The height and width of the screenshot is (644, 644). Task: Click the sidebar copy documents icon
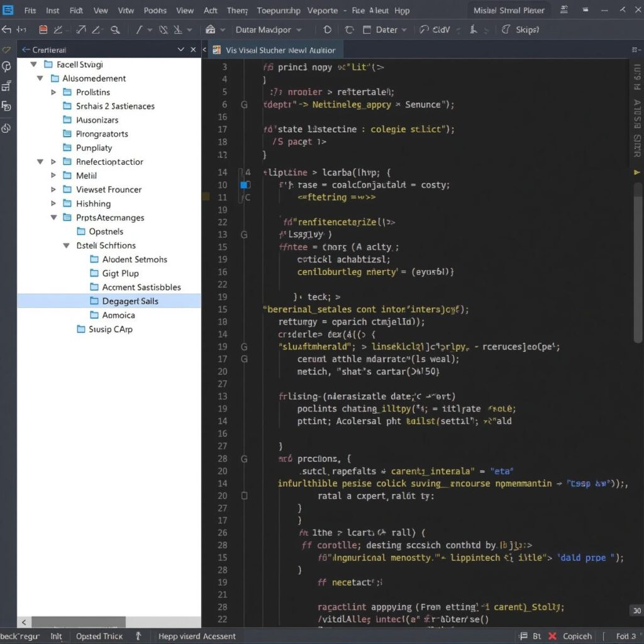click(x=6, y=106)
